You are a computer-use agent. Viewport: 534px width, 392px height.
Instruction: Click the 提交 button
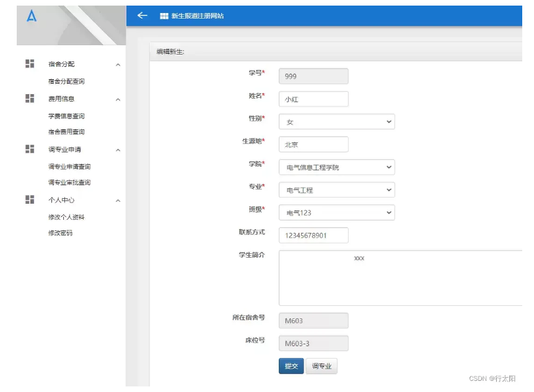pyautogui.click(x=291, y=366)
